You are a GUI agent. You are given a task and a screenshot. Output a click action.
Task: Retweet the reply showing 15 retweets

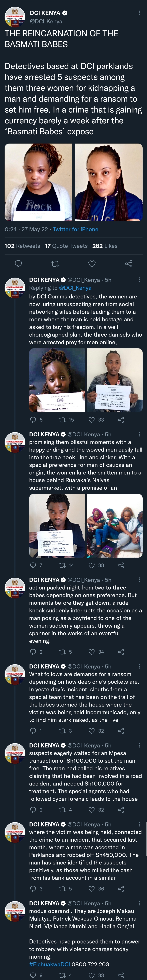63,420
